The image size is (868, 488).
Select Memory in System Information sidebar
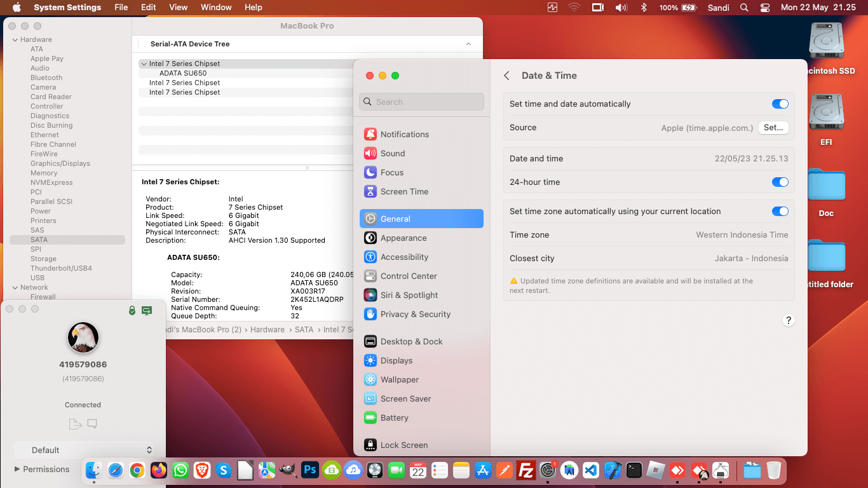[44, 173]
